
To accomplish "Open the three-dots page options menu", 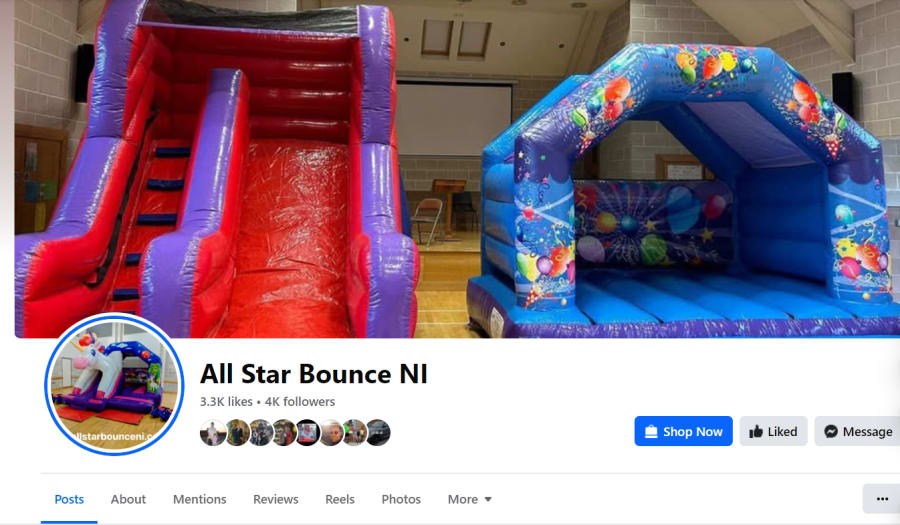I will (x=882, y=499).
